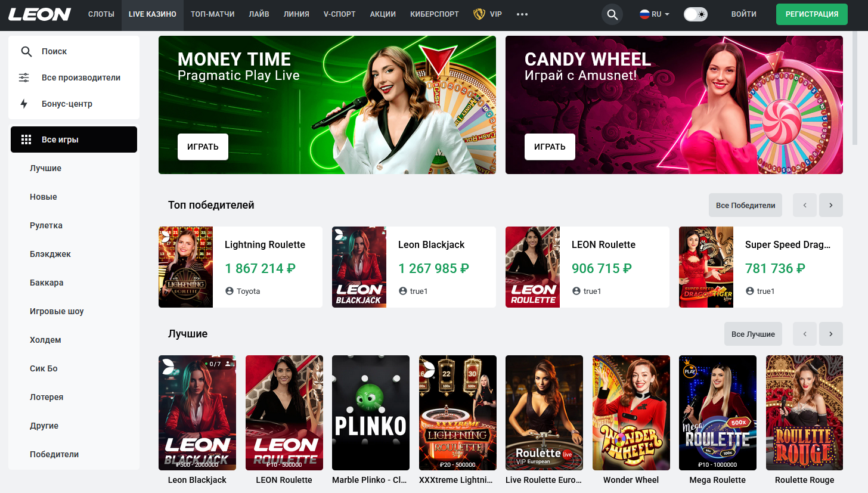Show next winners with right arrow

click(831, 205)
